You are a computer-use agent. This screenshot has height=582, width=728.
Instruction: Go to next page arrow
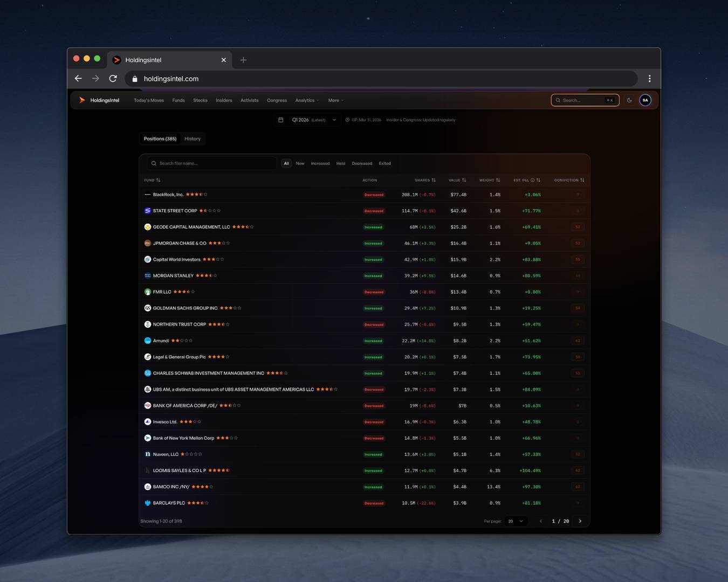[x=580, y=521]
